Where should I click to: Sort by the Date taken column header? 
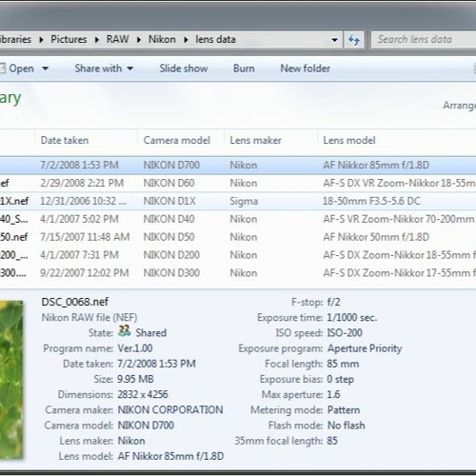(86, 140)
